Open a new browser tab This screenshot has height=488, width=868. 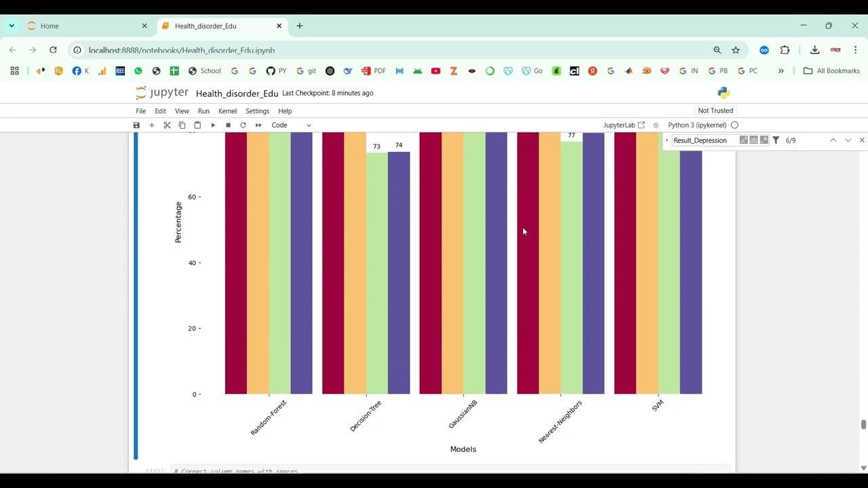click(300, 26)
